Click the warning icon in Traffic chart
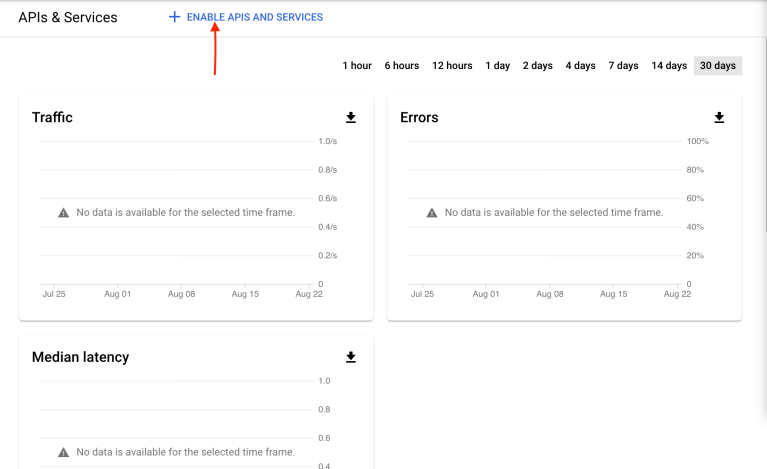Image resolution: width=767 pixels, height=469 pixels. [x=63, y=213]
